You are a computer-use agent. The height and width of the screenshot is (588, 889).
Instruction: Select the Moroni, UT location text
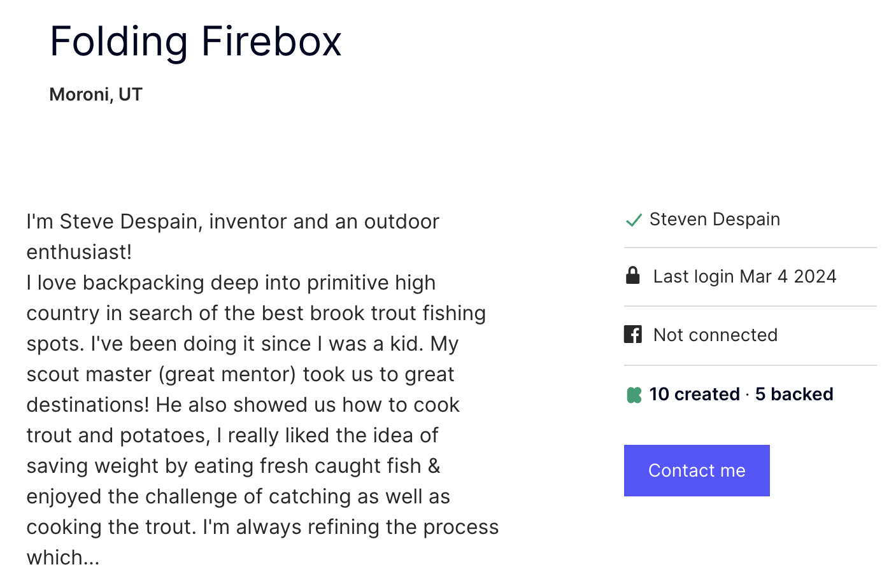[x=96, y=95]
